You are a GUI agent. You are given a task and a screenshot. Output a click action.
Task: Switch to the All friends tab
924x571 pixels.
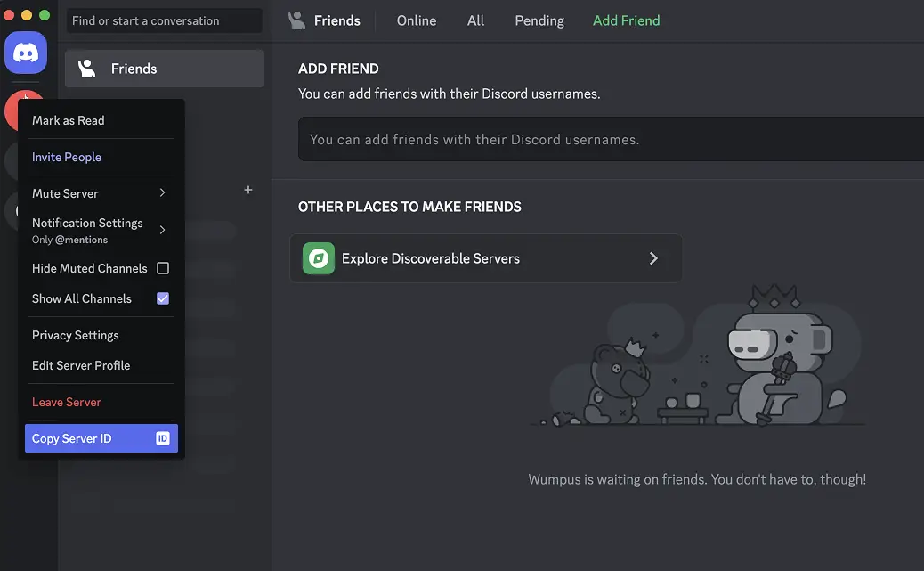pyautogui.click(x=475, y=20)
